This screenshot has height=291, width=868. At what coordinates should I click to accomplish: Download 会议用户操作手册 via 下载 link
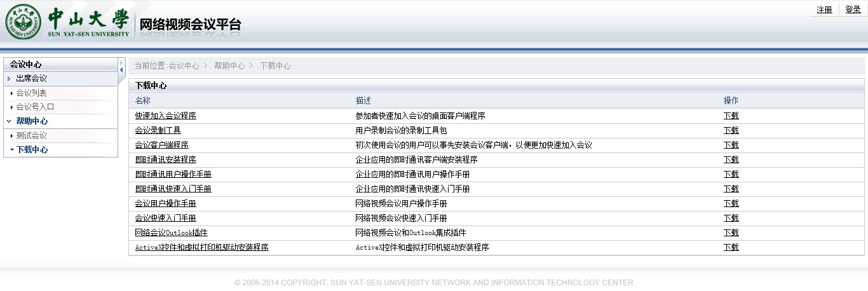point(731,204)
